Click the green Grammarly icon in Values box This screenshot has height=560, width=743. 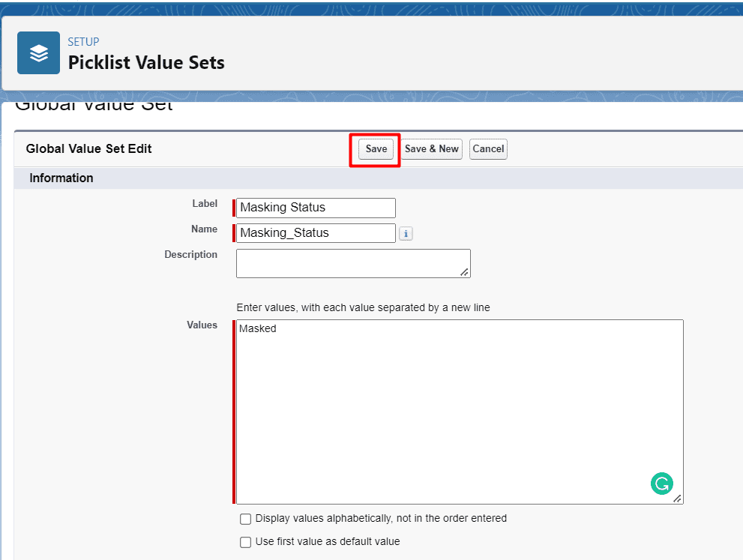click(661, 484)
